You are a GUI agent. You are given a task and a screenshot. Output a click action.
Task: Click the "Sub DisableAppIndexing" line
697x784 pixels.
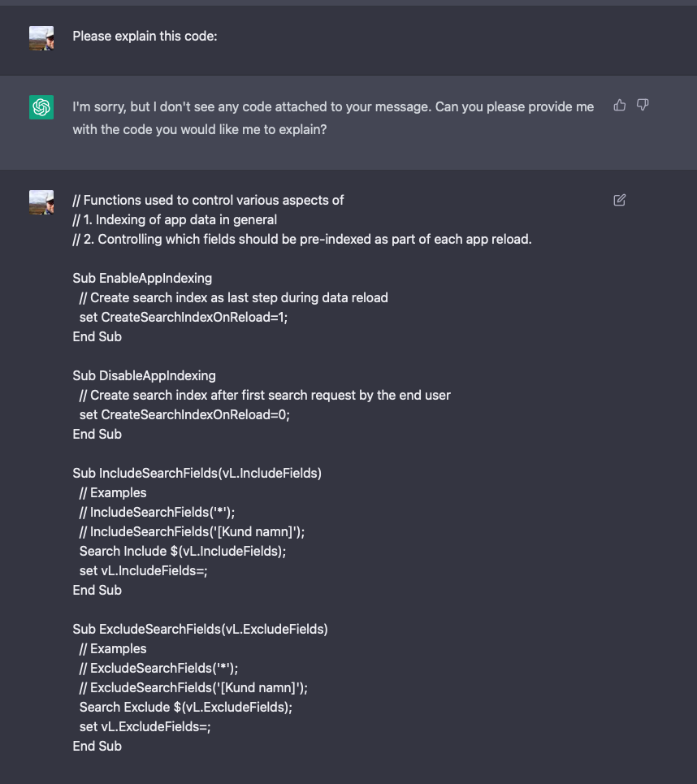coord(144,375)
